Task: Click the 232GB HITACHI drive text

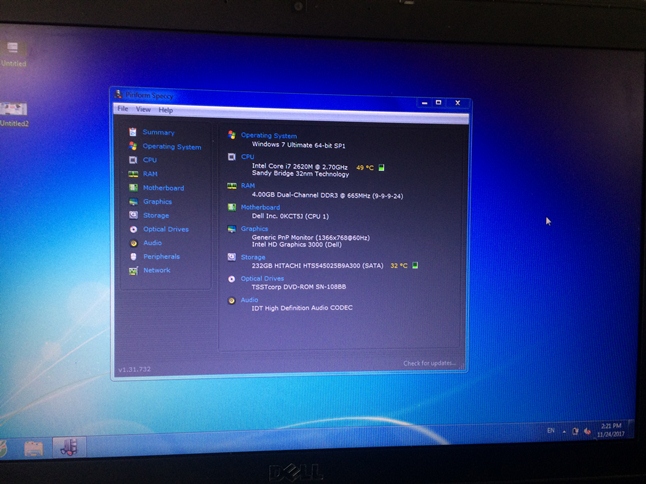Action: 317,266
